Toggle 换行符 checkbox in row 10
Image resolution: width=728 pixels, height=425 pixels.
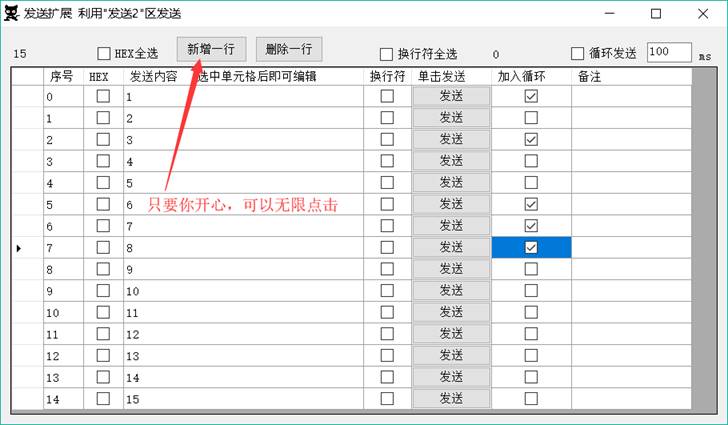tap(387, 312)
